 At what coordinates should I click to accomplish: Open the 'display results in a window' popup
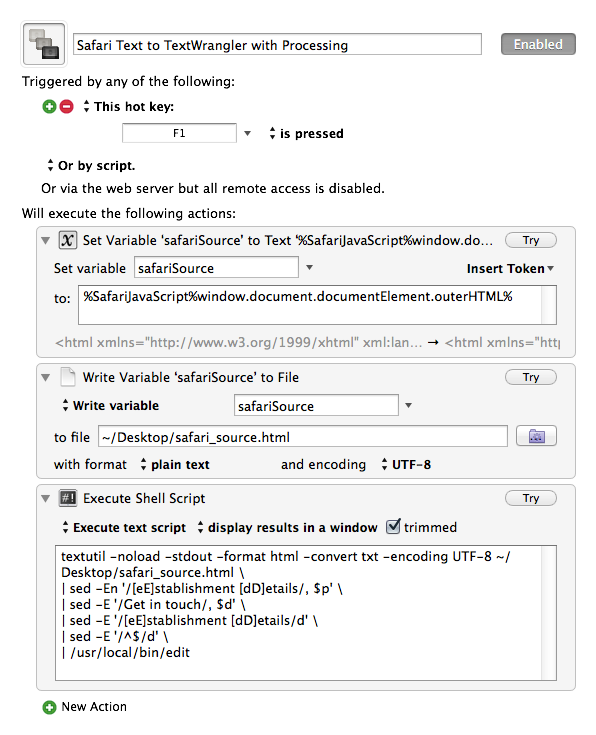click(287, 527)
